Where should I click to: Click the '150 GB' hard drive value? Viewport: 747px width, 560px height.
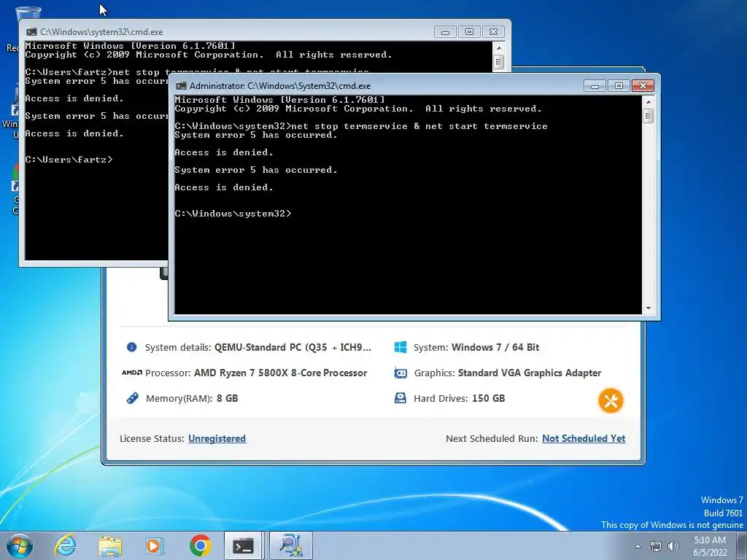point(488,398)
